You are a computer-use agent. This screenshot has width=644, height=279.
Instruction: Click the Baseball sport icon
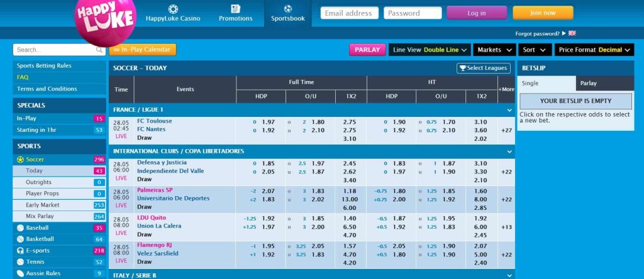coord(21,228)
